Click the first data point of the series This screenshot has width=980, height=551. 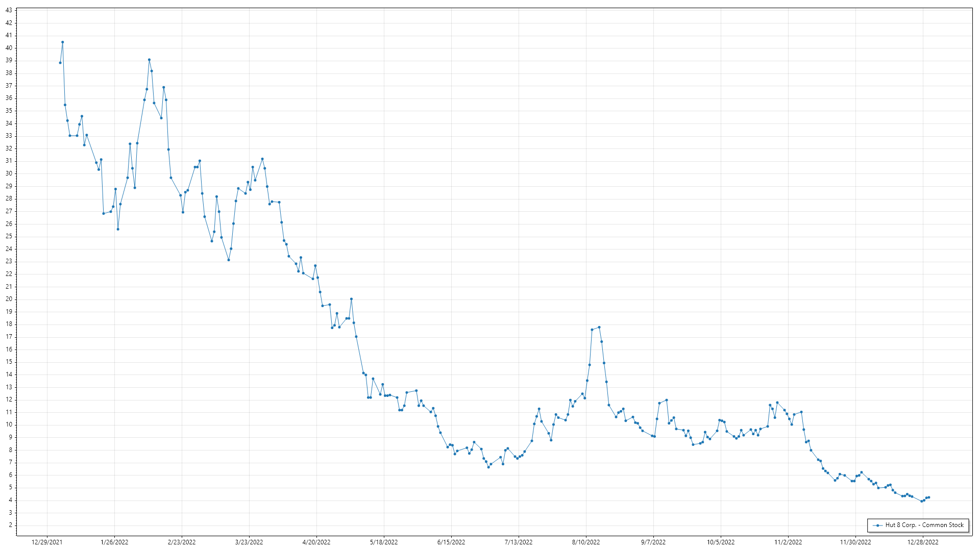pos(60,63)
